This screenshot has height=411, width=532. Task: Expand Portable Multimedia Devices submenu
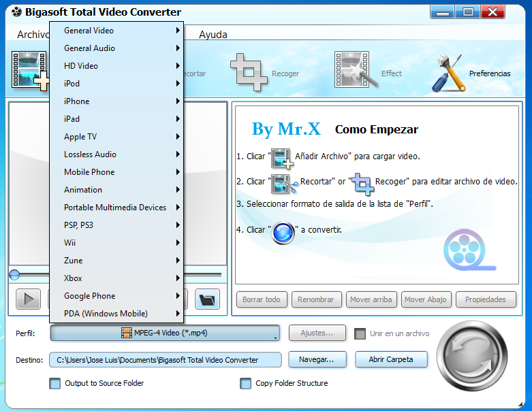(116, 207)
